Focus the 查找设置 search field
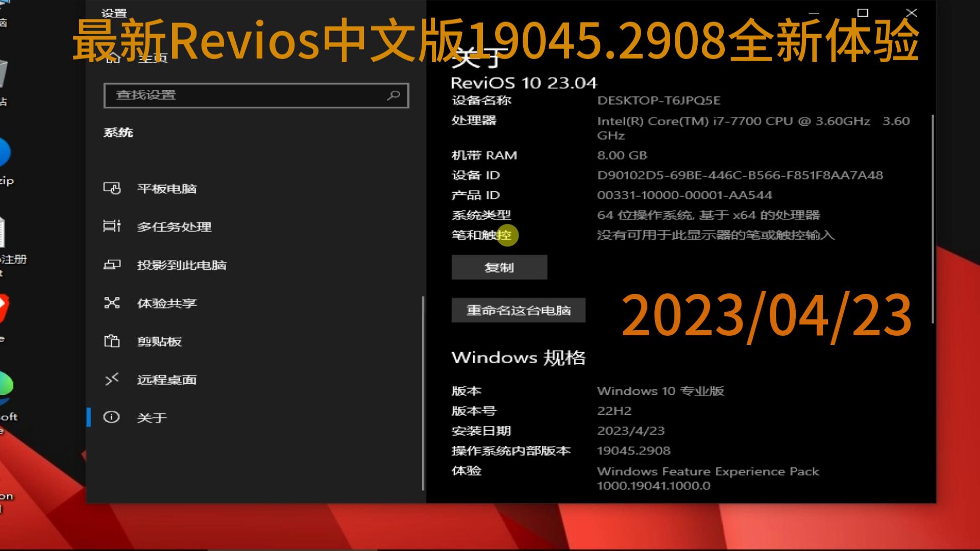Image resolution: width=980 pixels, height=551 pixels. pyautogui.click(x=256, y=95)
